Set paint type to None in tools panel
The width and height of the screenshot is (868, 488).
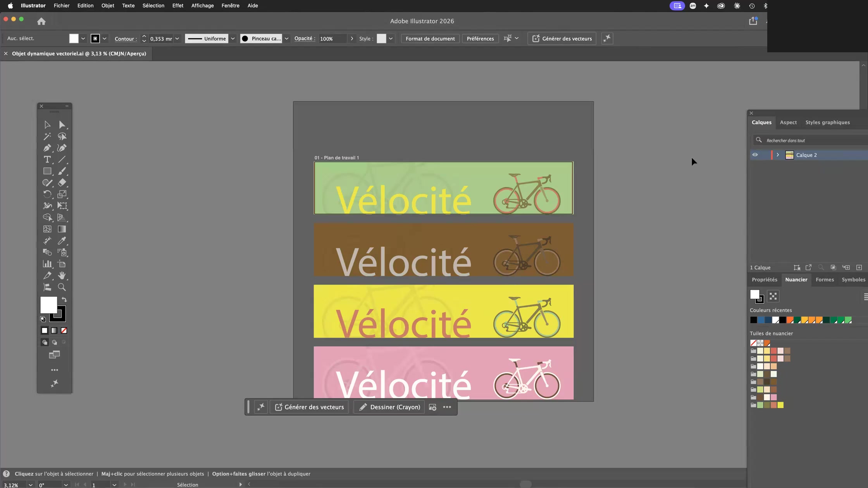click(x=64, y=330)
